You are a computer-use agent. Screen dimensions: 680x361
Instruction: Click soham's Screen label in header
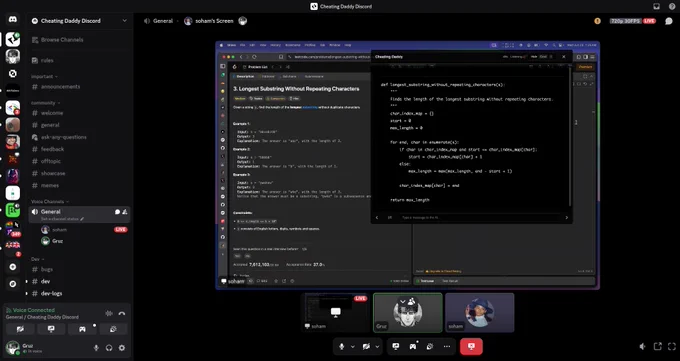click(x=214, y=21)
